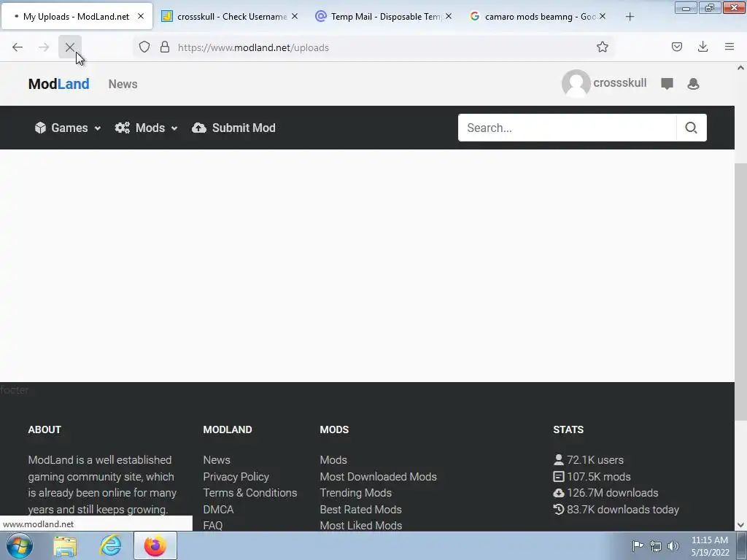Click the 126.7M downloads stat

[x=606, y=493]
